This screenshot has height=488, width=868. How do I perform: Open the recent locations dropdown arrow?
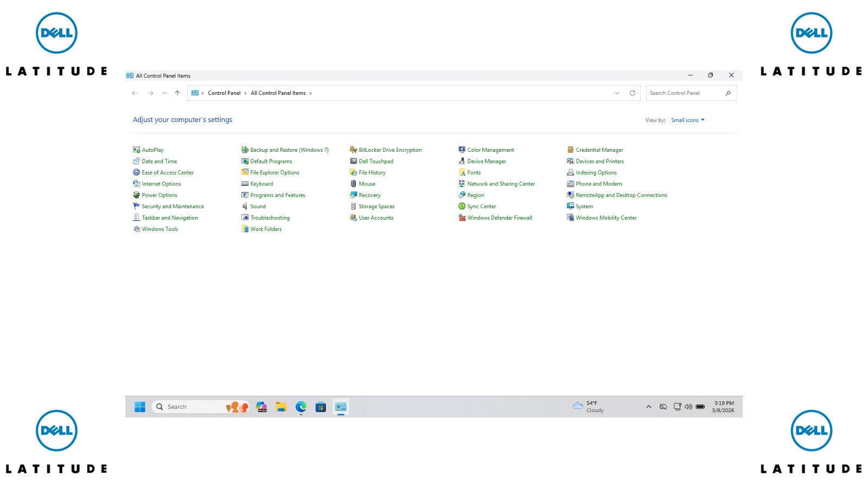tap(164, 93)
